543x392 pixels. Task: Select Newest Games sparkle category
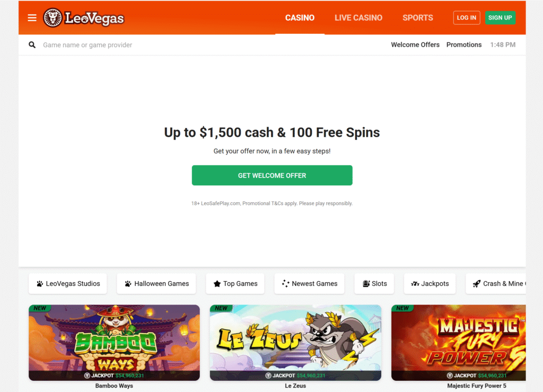click(x=309, y=284)
